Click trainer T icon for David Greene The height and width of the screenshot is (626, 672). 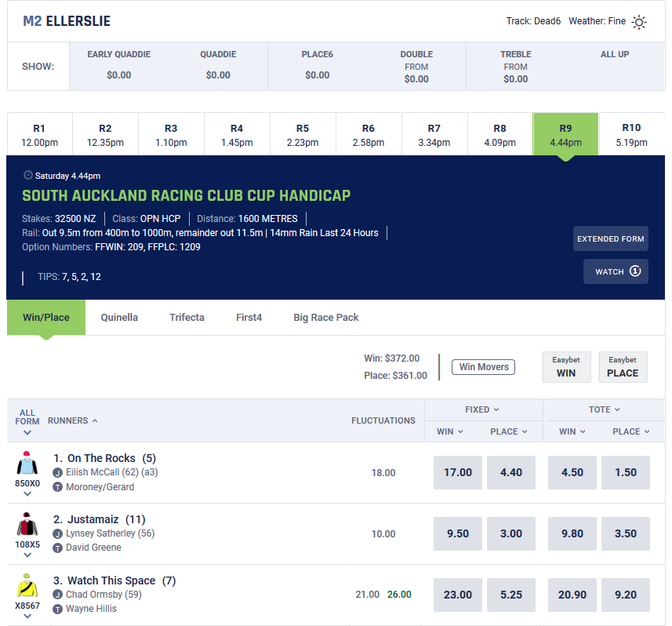(57, 548)
